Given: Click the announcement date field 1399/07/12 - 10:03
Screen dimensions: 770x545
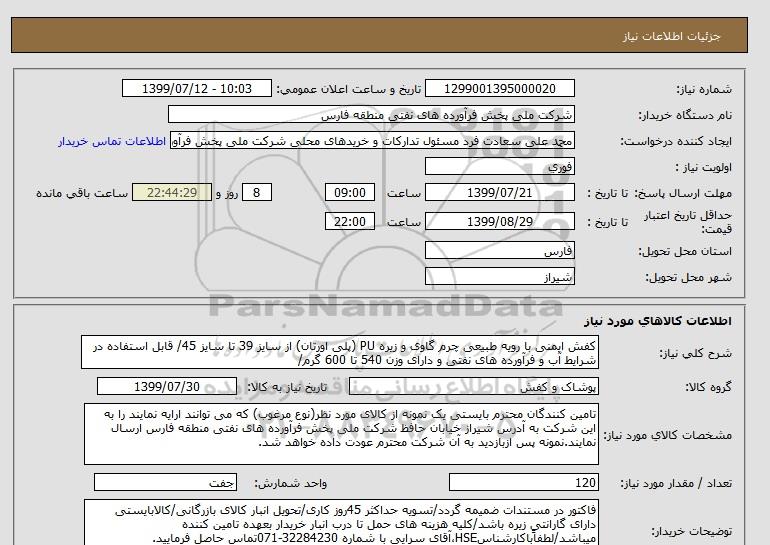Looking at the screenshot, I should [x=196, y=89].
